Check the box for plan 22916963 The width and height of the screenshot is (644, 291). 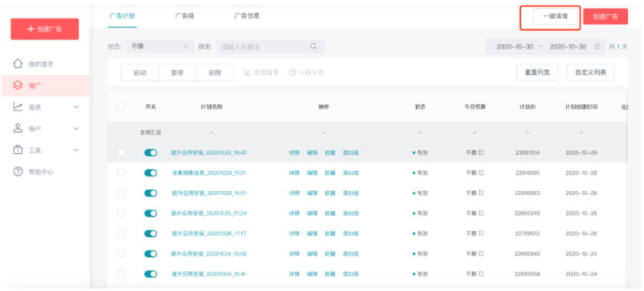121,193
